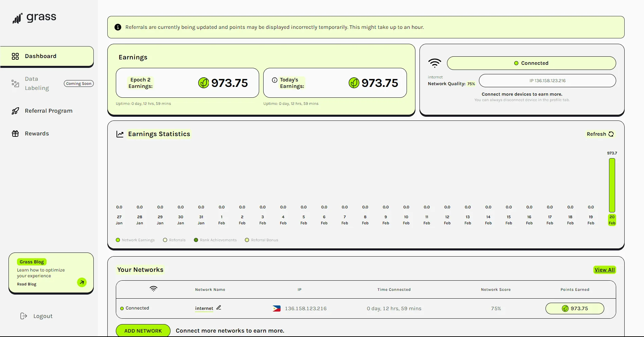Image resolution: width=644 pixels, height=337 pixels.
Task: Click the Grass Blog label
Action: (x=32, y=262)
